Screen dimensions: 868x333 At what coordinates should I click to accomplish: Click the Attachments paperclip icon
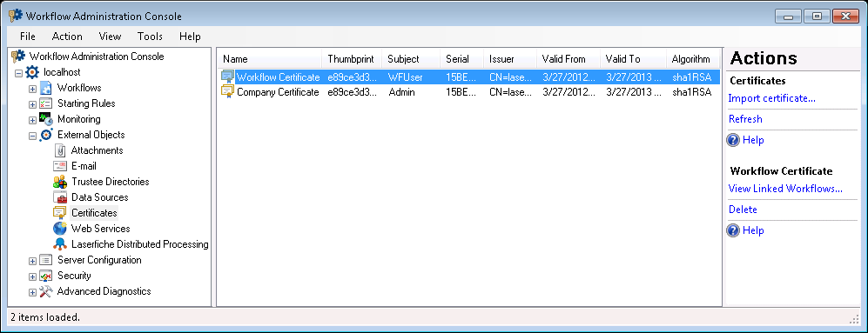click(x=60, y=150)
